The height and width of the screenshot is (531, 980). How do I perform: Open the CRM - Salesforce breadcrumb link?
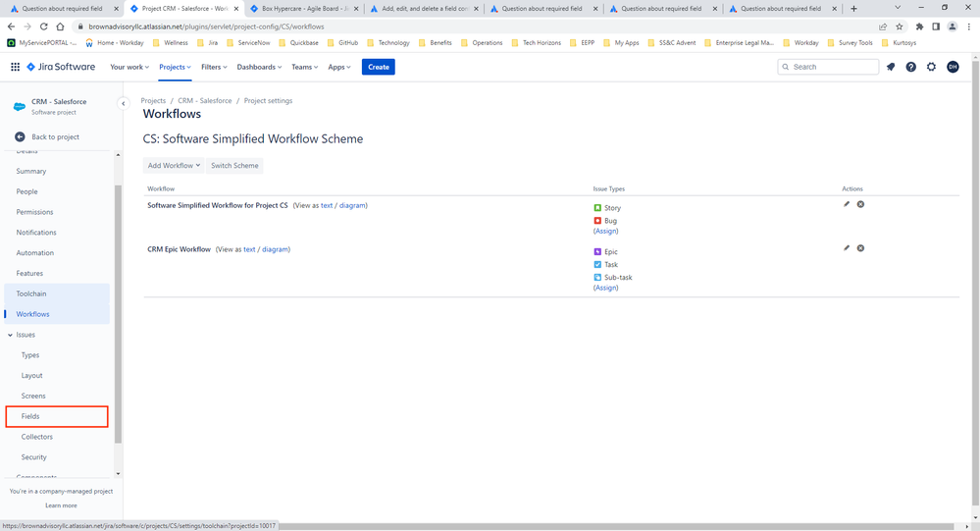point(204,101)
